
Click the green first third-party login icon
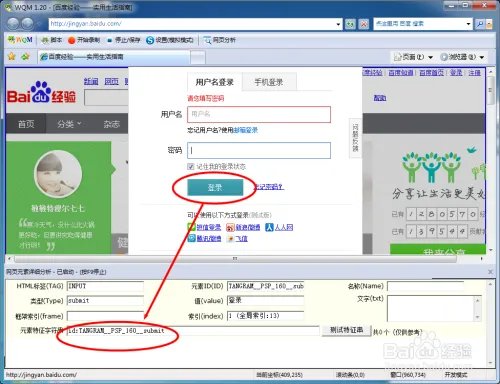click(191, 227)
